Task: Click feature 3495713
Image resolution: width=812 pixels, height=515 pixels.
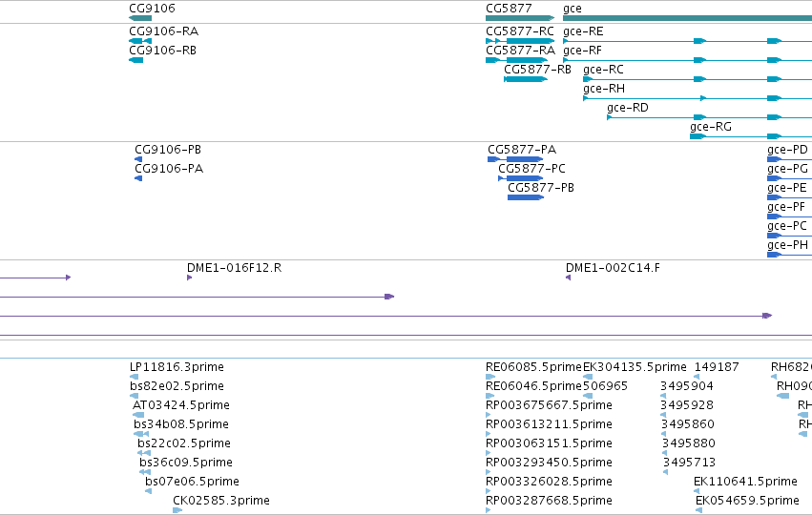Action: tap(665, 472)
